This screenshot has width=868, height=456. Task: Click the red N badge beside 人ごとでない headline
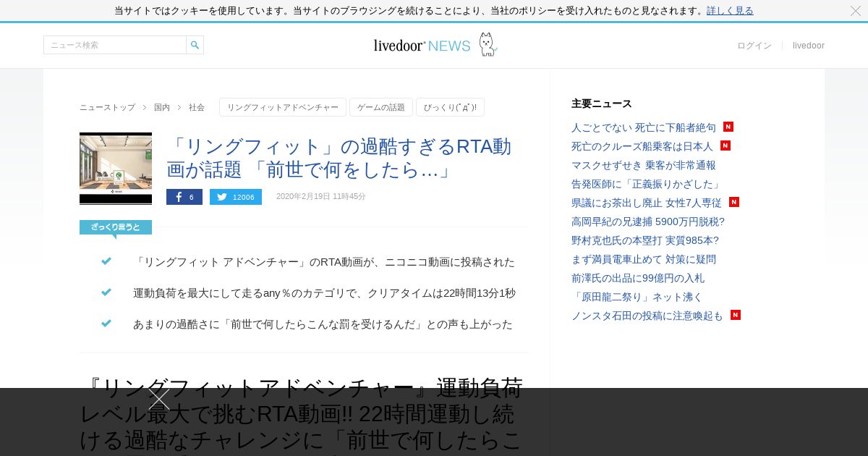(728, 127)
